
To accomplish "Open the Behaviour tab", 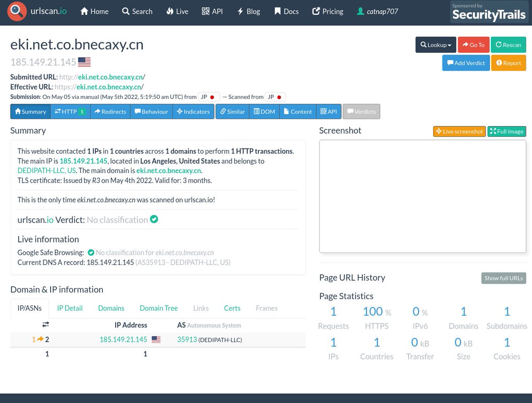I will [151, 111].
